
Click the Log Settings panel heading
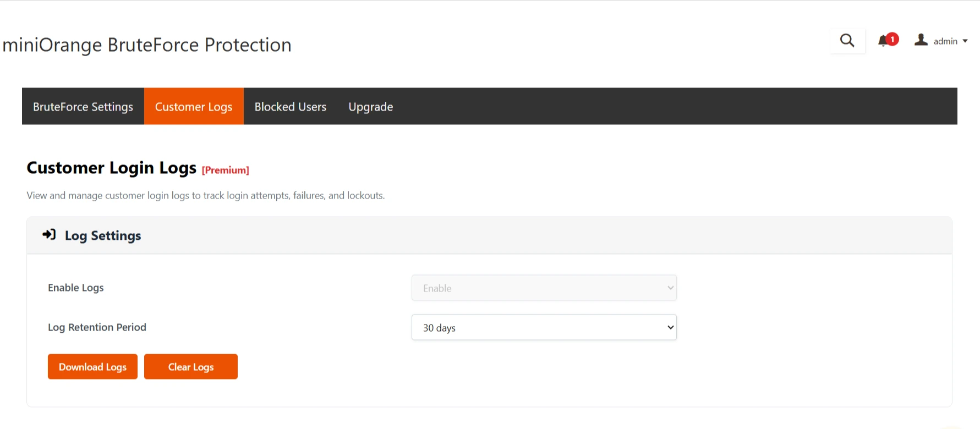coord(103,236)
